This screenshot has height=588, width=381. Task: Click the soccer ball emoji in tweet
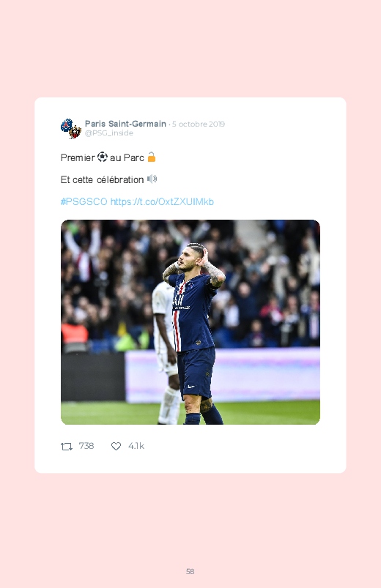pos(103,157)
